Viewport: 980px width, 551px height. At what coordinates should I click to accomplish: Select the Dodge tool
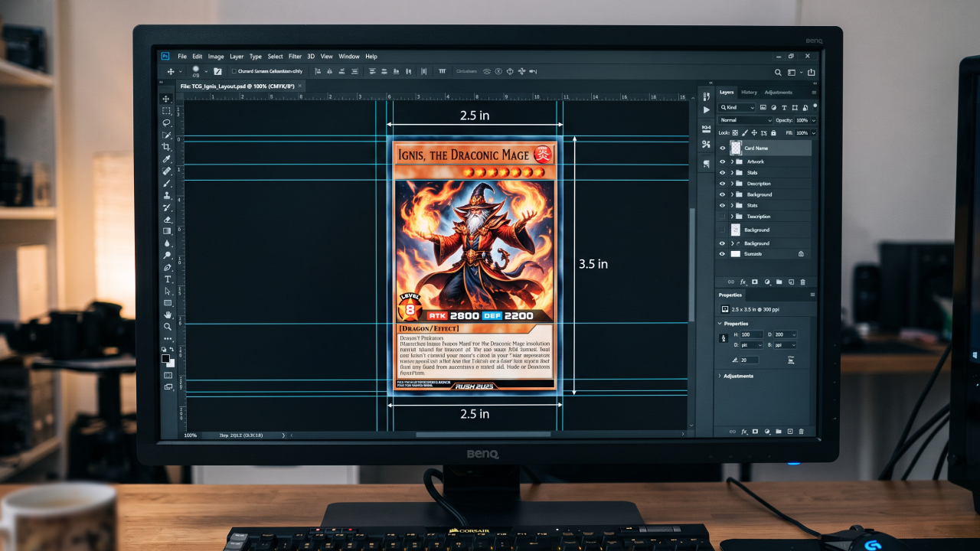tap(166, 256)
